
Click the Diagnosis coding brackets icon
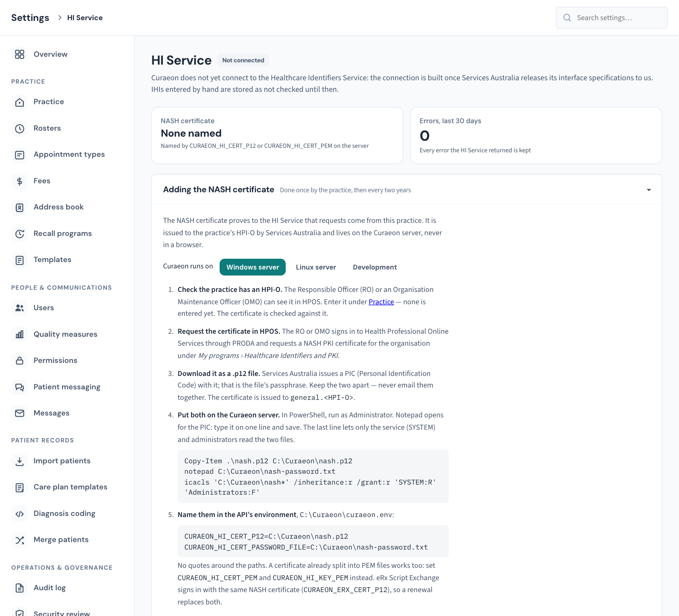[x=20, y=514]
